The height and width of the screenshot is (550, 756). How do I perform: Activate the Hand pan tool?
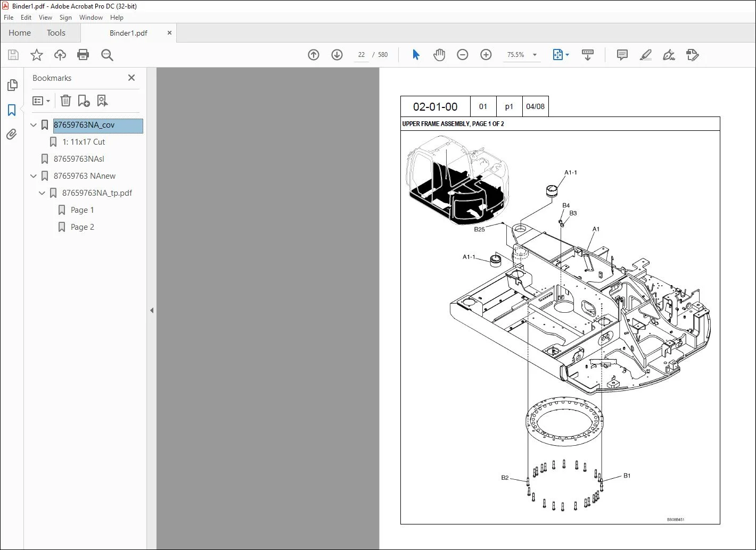click(x=439, y=55)
